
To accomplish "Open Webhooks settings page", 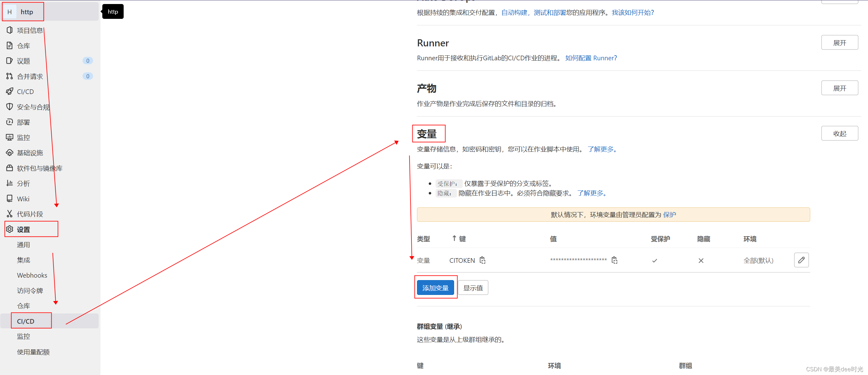I will point(32,275).
